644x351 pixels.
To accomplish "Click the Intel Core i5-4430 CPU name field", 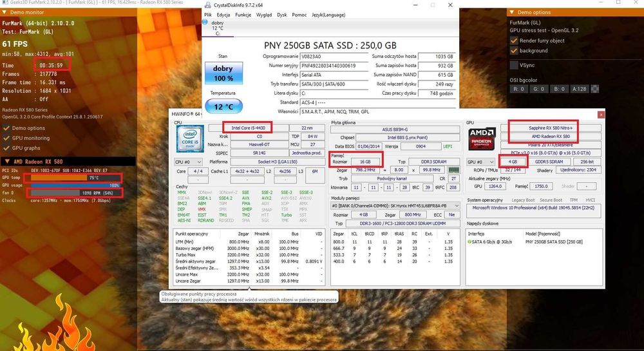I will (248, 128).
